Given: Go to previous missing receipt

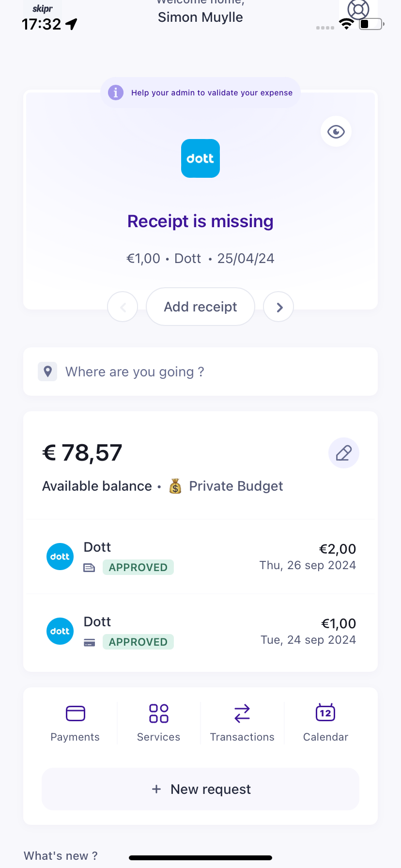Looking at the screenshot, I should (123, 307).
